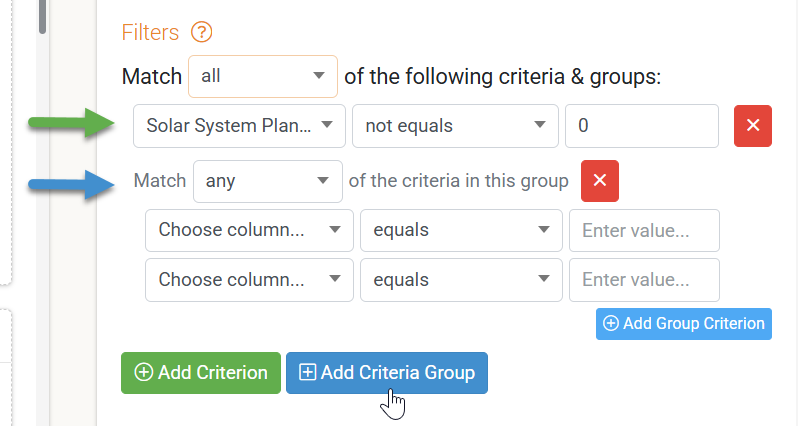Delete the criteria group using its red X
This screenshot has height=426, width=798.
pos(600,181)
